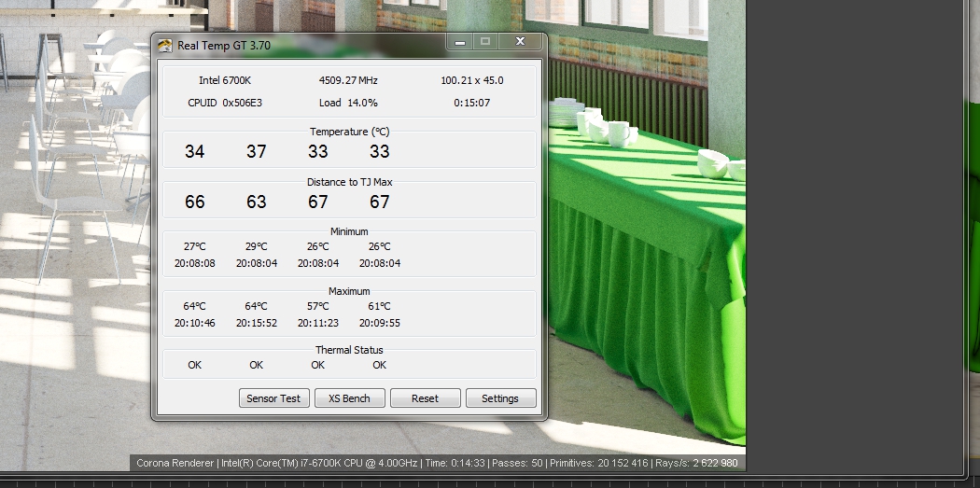Select the 37 degree core temperature reading
The image size is (980, 488).
pos(257,152)
